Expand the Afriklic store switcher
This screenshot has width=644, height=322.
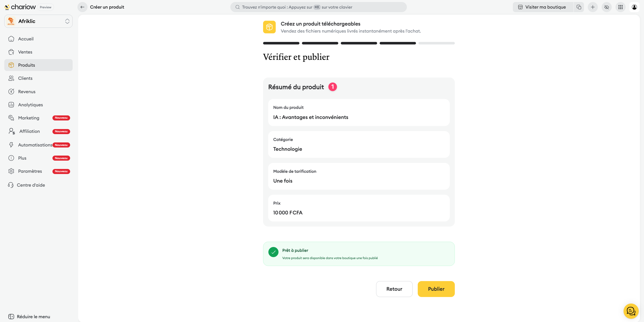38,21
